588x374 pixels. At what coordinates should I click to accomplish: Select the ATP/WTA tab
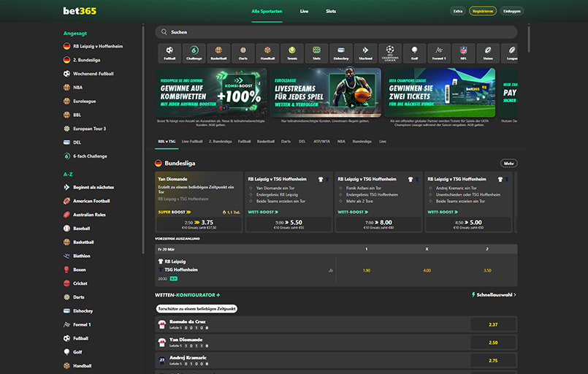point(321,142)
